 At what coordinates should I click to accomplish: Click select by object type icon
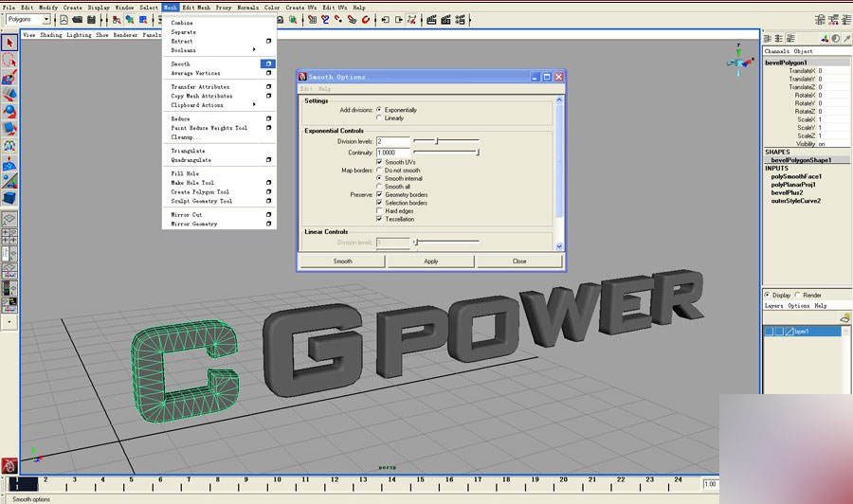coord(130,20)
